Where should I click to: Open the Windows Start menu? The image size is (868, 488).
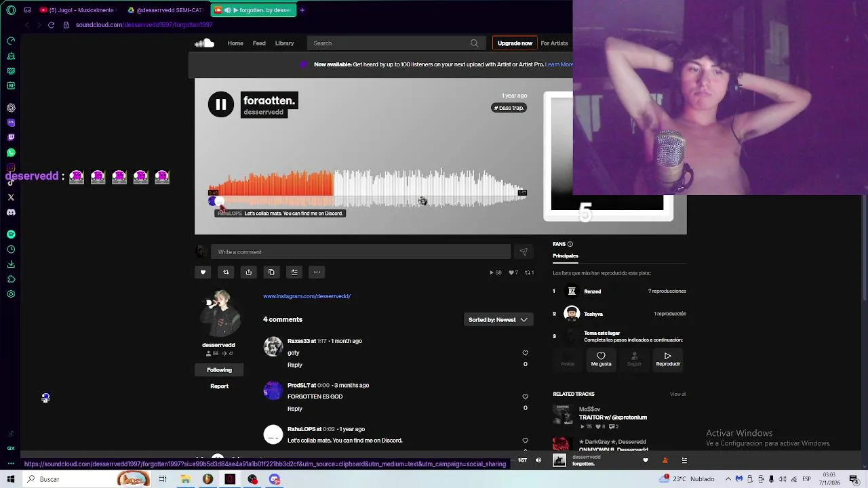coord(11,479)
